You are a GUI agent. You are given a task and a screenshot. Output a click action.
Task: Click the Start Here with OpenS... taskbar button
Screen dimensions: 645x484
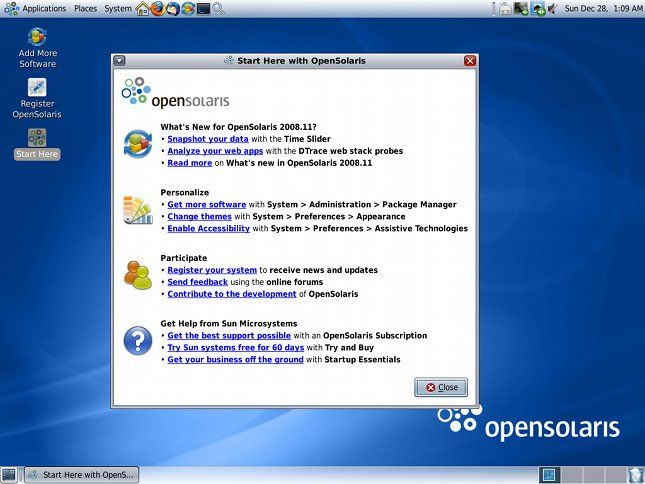[x=81, y=475]
